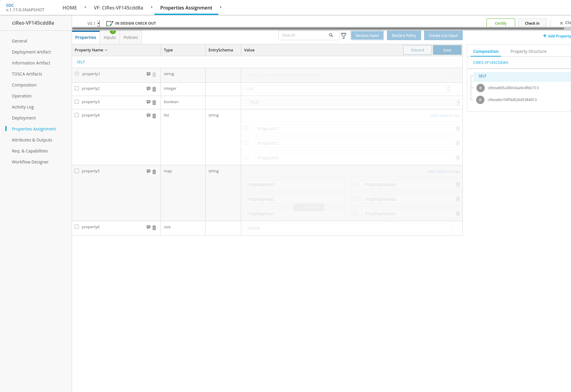Open Workflow Designer in sidebar
This screenshot has width=571, height=392.
tap(30, 162)
